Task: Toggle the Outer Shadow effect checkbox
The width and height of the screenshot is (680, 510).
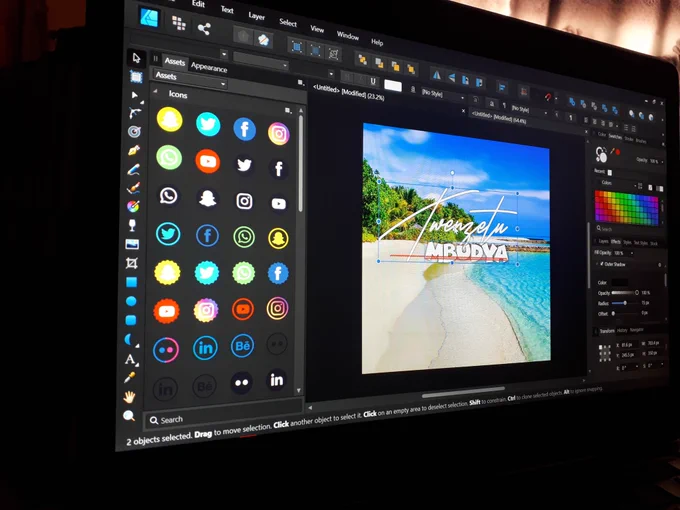Action: coord(602,264)
